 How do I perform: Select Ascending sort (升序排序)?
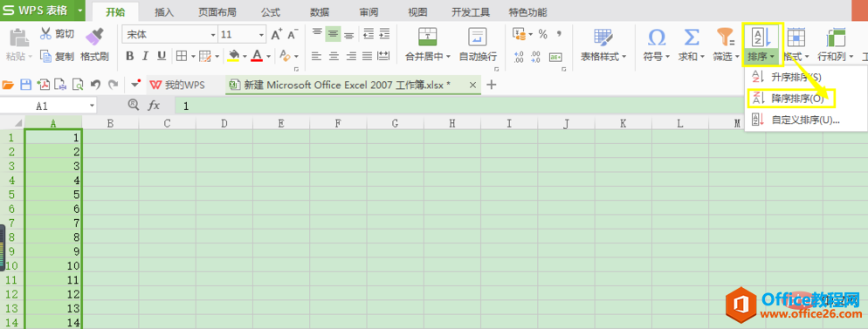click(796, 77)
